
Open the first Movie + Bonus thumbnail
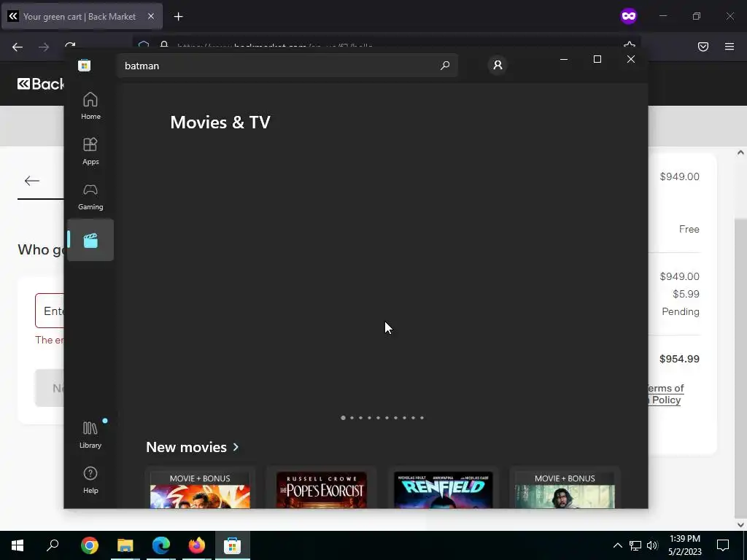click(200, 488)
